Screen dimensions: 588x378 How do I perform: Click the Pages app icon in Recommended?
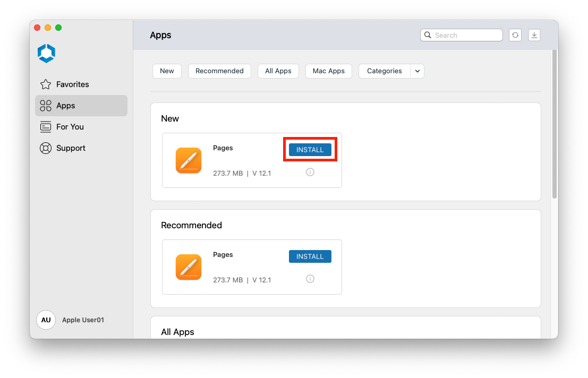point(189,267)
